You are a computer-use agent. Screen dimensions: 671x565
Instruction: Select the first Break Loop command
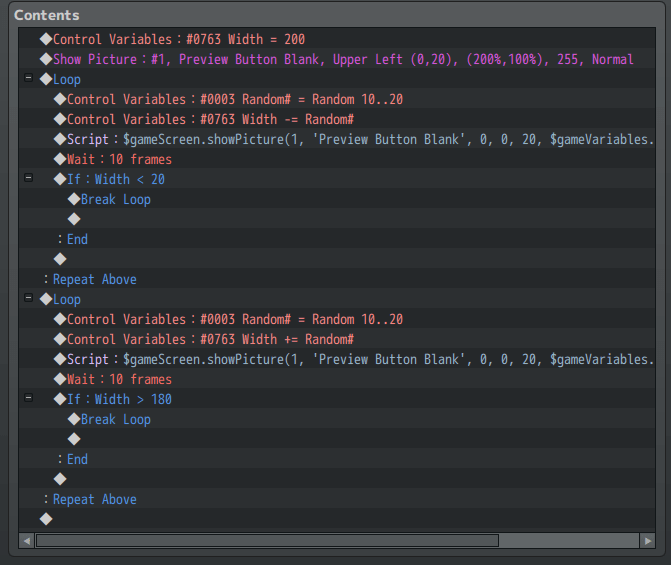click(337, 199)
